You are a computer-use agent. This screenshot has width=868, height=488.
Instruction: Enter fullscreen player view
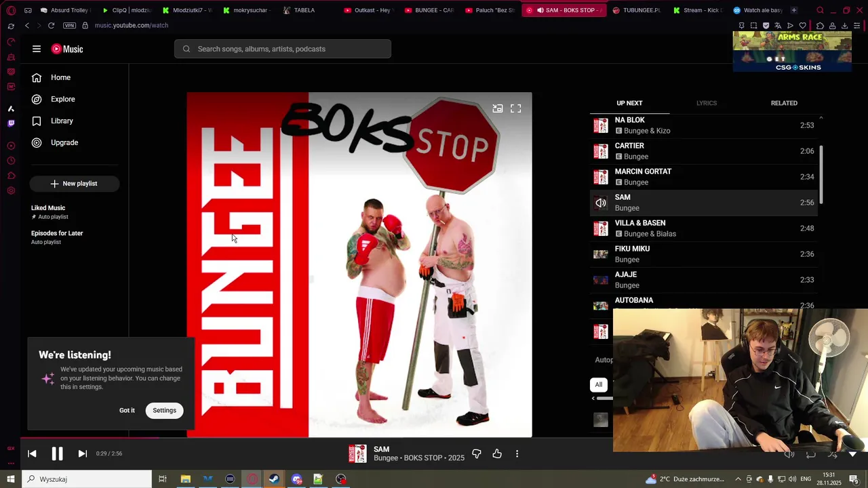[516, 108]
